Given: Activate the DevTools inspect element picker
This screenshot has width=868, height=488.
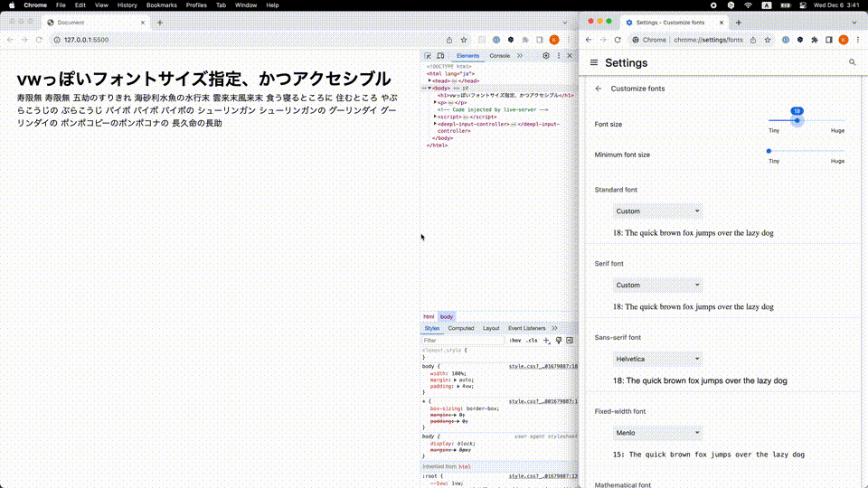Looking at the screenshot, I should tap(428, 56).
